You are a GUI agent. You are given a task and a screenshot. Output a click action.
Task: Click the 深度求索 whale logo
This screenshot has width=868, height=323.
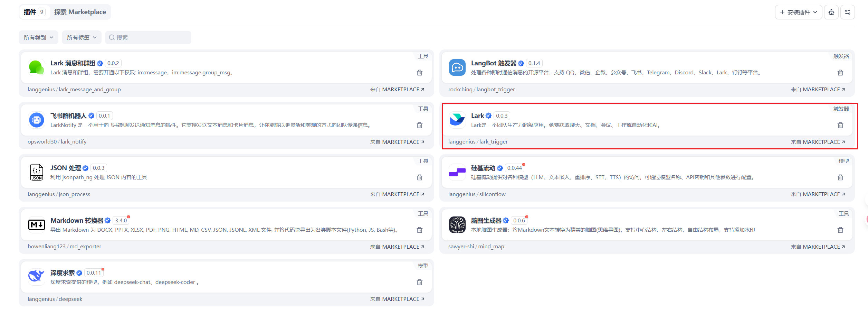[36, 277]
